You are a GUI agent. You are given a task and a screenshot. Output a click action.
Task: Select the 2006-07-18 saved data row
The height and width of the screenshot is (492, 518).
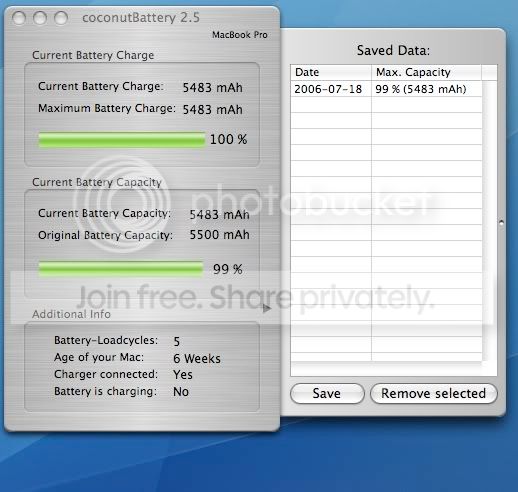[x=386, y=89]
